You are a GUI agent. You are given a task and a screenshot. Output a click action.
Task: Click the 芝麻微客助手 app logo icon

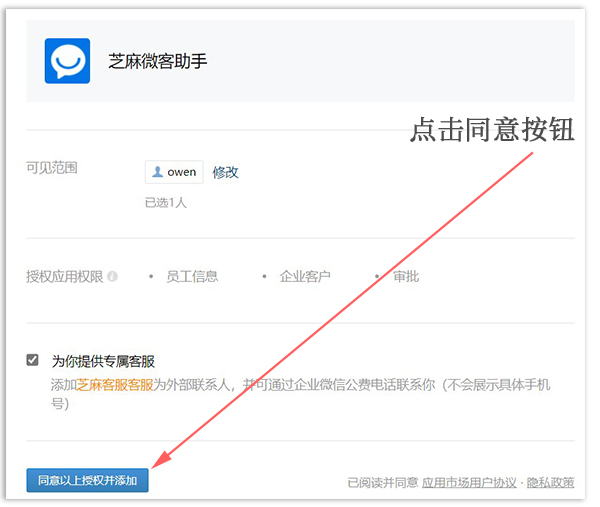point(67,61)
